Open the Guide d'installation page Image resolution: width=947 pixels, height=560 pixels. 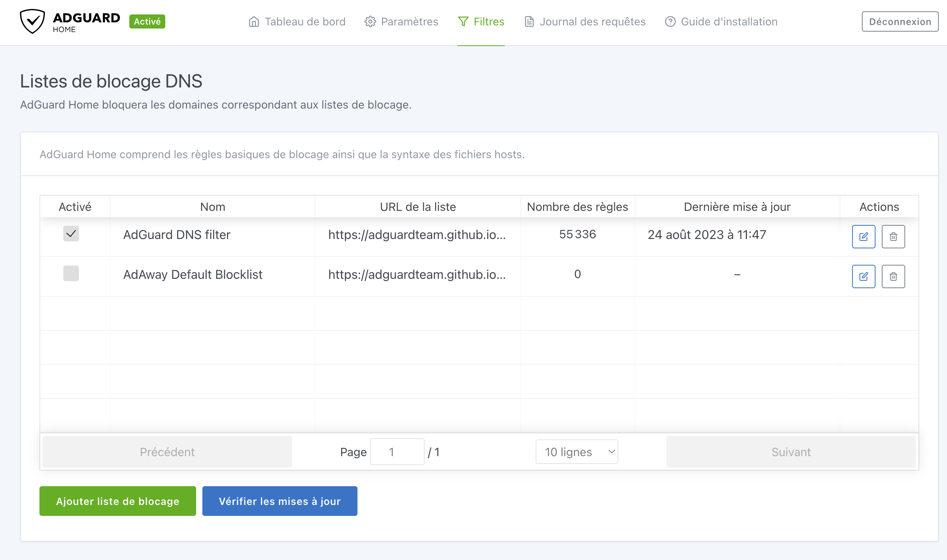point(721,21)
